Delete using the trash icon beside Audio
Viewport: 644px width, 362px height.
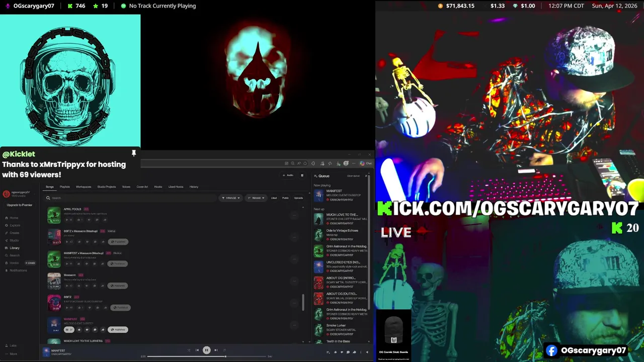pos(302,175)
